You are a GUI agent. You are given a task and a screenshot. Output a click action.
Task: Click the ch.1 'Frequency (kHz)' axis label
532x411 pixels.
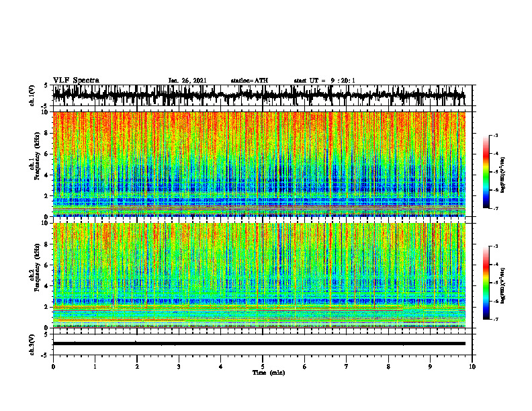37,156
